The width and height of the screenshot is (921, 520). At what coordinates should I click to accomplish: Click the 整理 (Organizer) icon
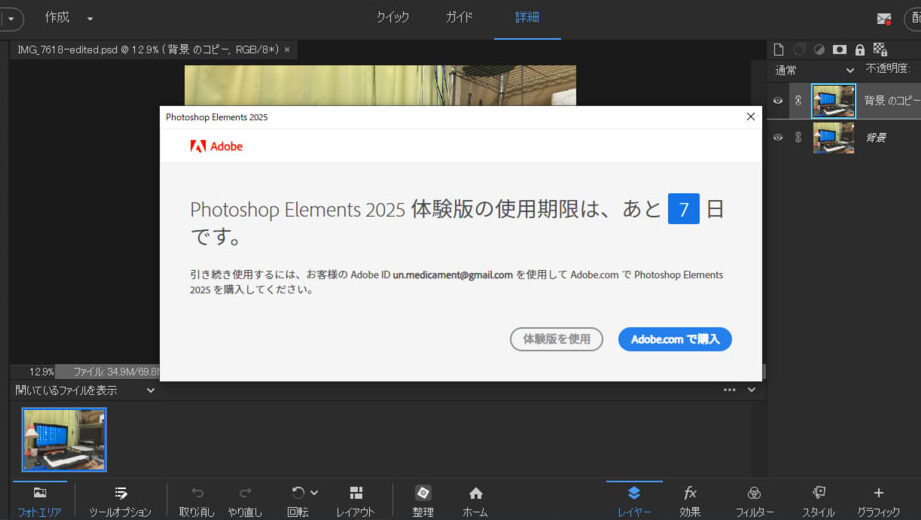(x=423, y=500)
